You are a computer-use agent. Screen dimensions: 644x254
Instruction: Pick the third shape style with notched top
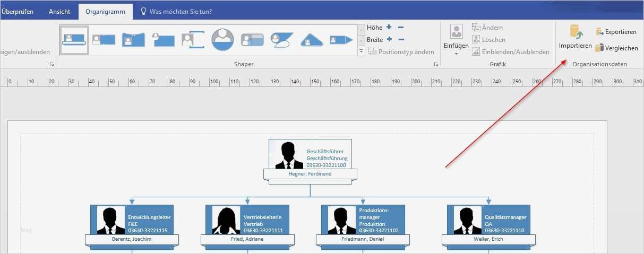133,40
